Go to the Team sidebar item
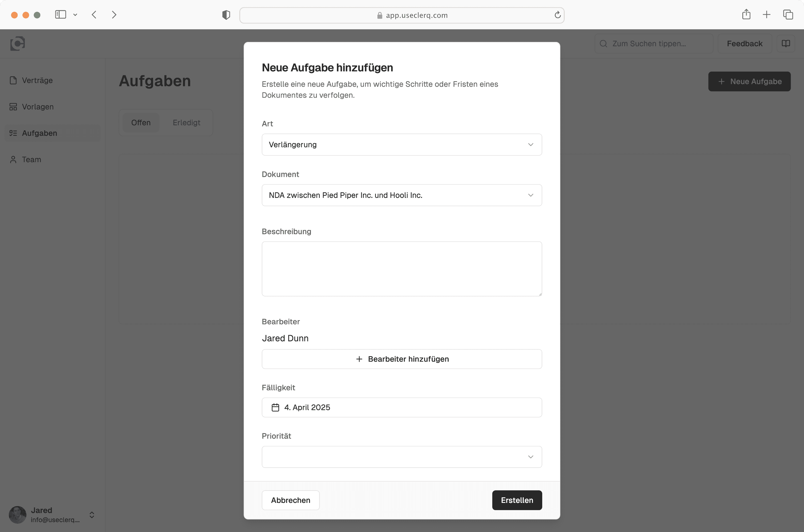This screenshot has height=532, width=804. click(53, 159)
